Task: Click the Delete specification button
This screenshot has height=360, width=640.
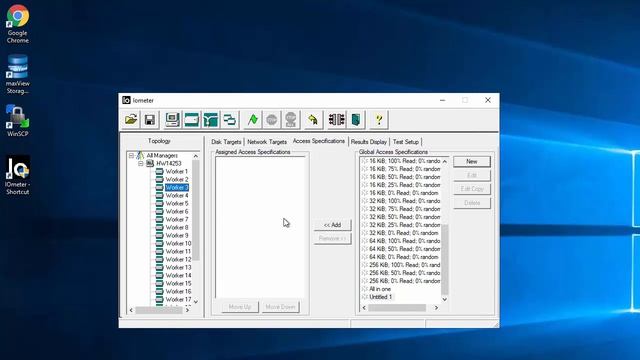Action: 472,203
